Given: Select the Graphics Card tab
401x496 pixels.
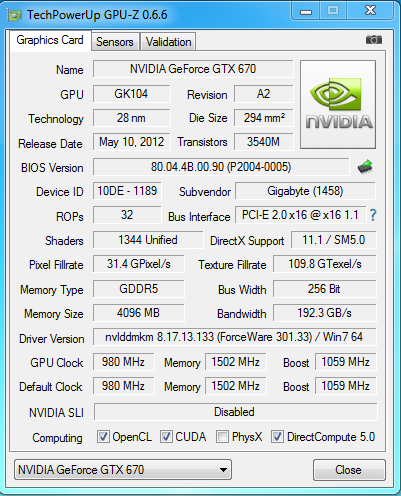Looking at the screenshot, I should 50,40.
